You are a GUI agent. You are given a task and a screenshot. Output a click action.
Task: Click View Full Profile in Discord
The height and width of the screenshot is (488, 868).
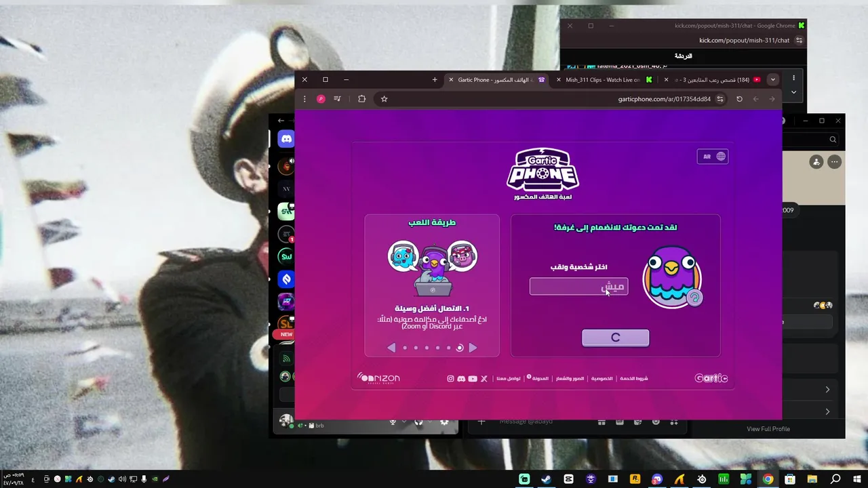point(768,429)
